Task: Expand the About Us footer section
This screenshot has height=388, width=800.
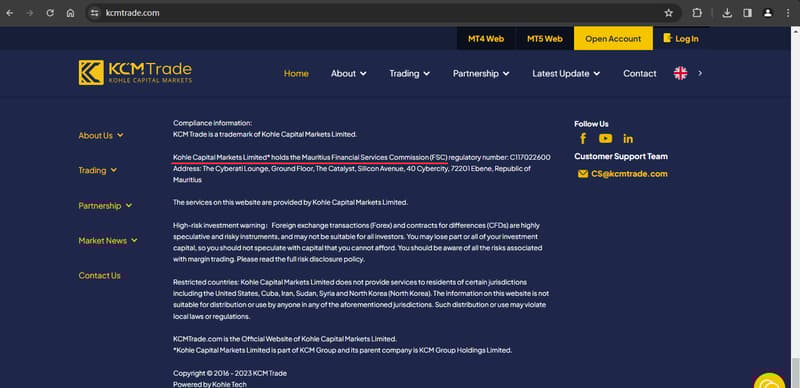Action: click(101, 135)
